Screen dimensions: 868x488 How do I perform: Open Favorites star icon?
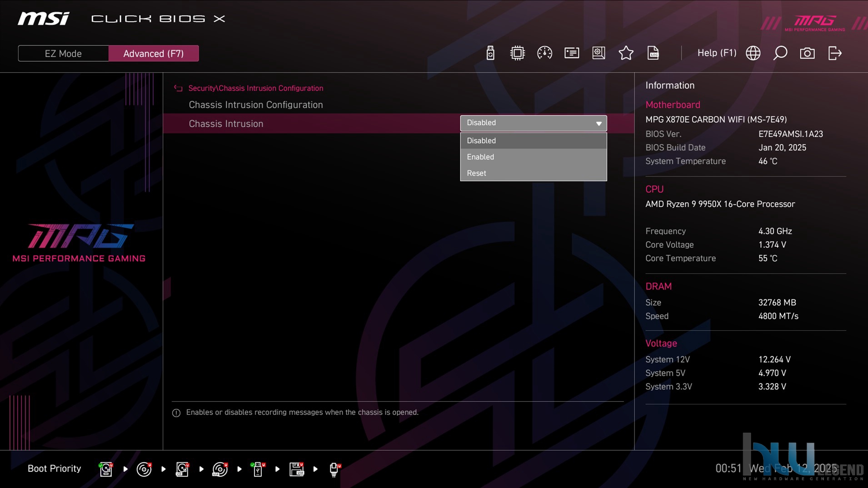(x=626, y=53)
